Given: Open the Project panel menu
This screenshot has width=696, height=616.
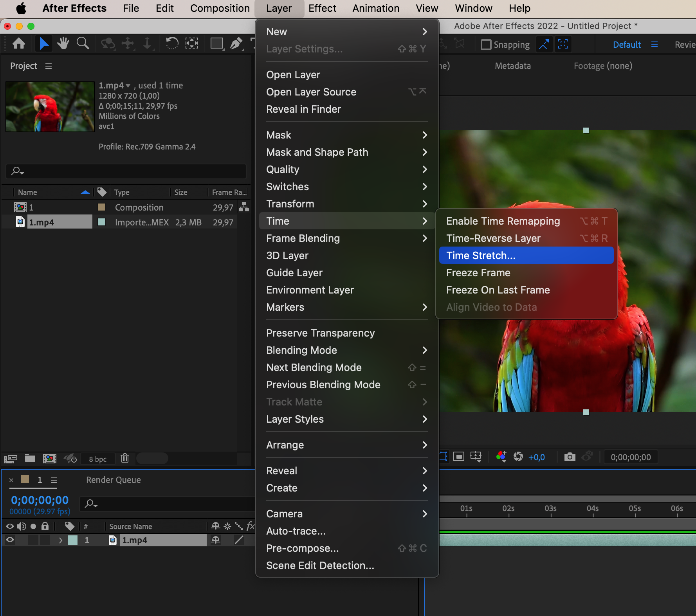Looking at the screenshot, I should click(x=49, y=66).
